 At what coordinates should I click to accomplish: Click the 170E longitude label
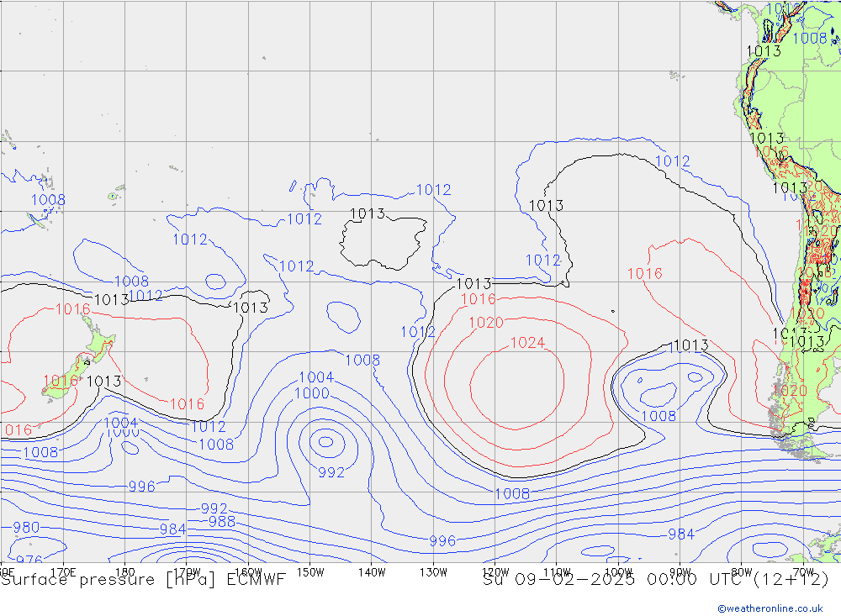point(63,572)
